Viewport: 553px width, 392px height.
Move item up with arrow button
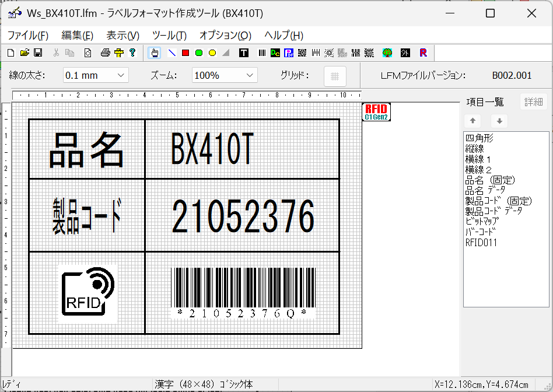coord(473,121)
